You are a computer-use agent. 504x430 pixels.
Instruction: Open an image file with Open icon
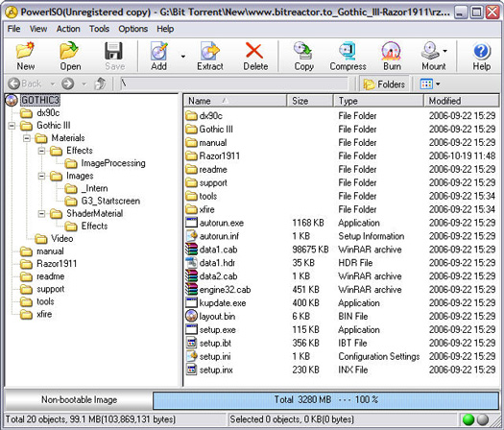click(x=70, y=51)
